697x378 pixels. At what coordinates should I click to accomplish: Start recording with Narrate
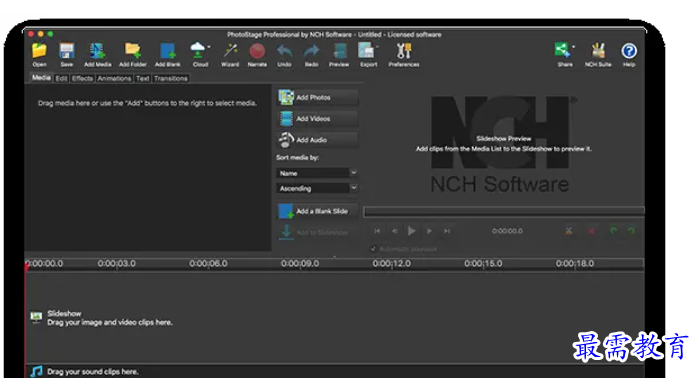tap(257, 54)
